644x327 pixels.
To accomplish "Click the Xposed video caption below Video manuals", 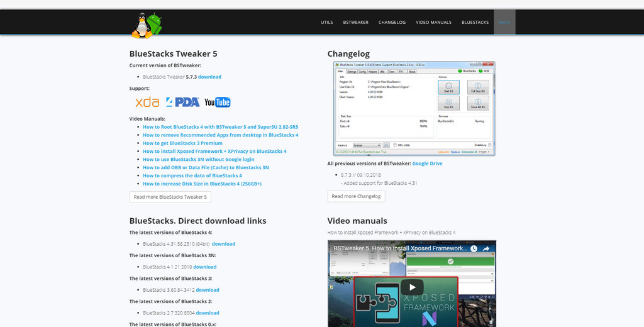I will click(391, 233).
